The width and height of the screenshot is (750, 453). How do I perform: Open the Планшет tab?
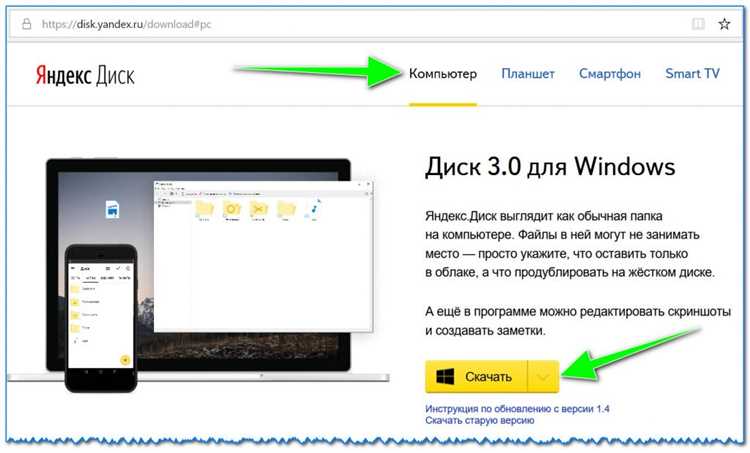528,74
